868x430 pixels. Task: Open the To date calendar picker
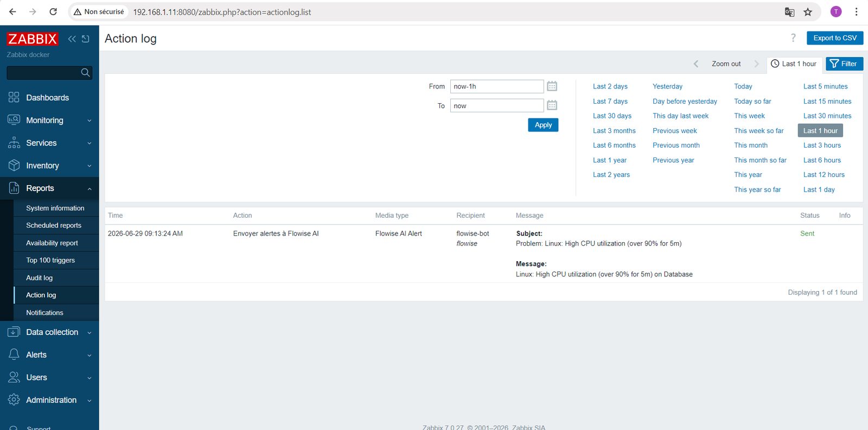point(552,105)
